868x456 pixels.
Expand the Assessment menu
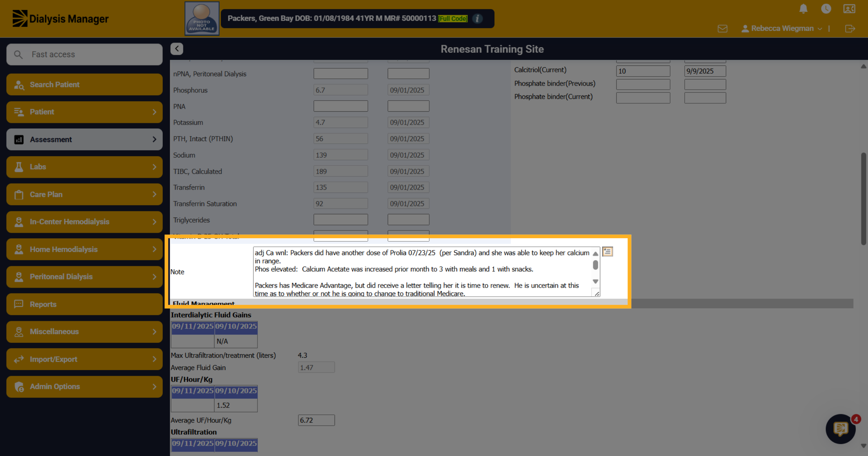click(84, 139)
